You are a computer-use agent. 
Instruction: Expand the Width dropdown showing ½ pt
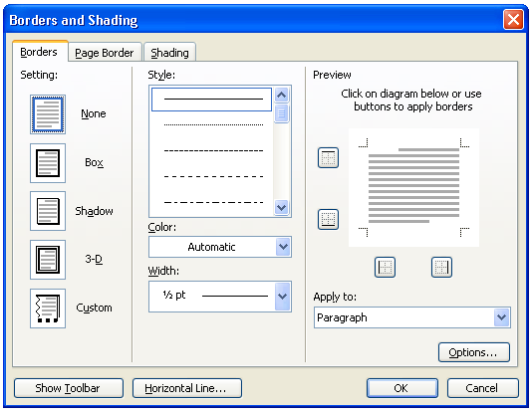point(220,297)
